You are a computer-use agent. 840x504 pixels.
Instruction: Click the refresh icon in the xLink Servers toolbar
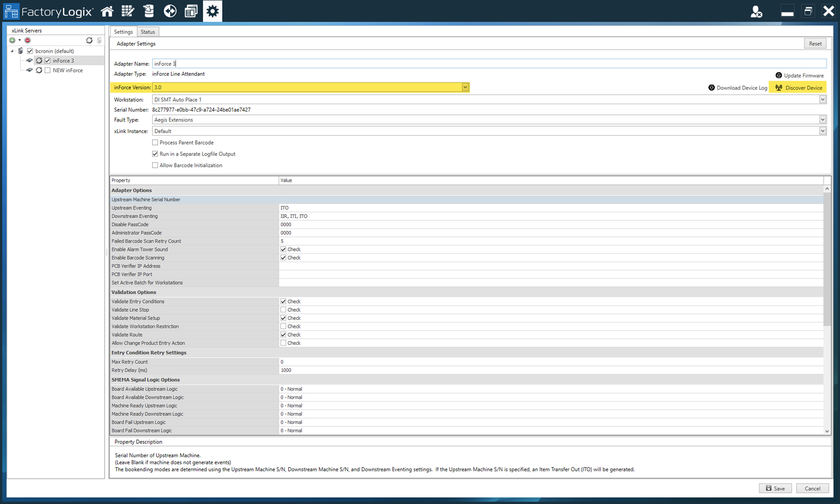pos(89,40)
